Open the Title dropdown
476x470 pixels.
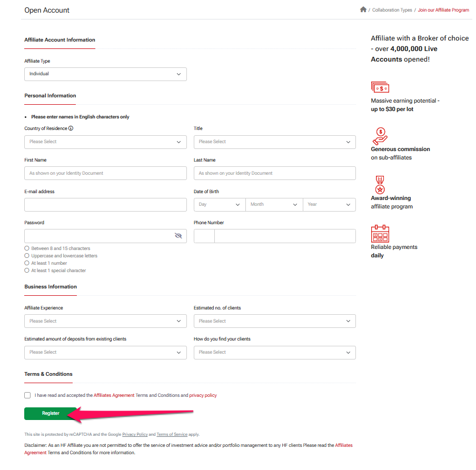(274, 142)
